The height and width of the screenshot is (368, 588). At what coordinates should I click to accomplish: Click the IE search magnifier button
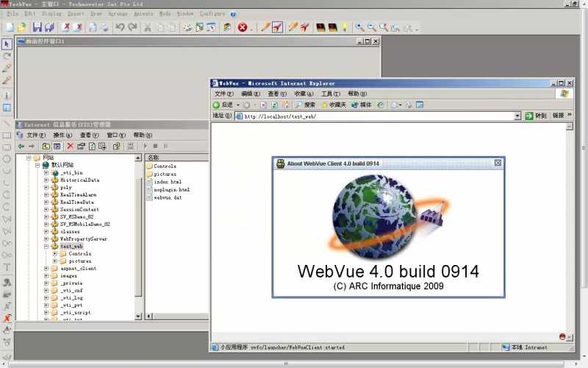coord(305,105)
